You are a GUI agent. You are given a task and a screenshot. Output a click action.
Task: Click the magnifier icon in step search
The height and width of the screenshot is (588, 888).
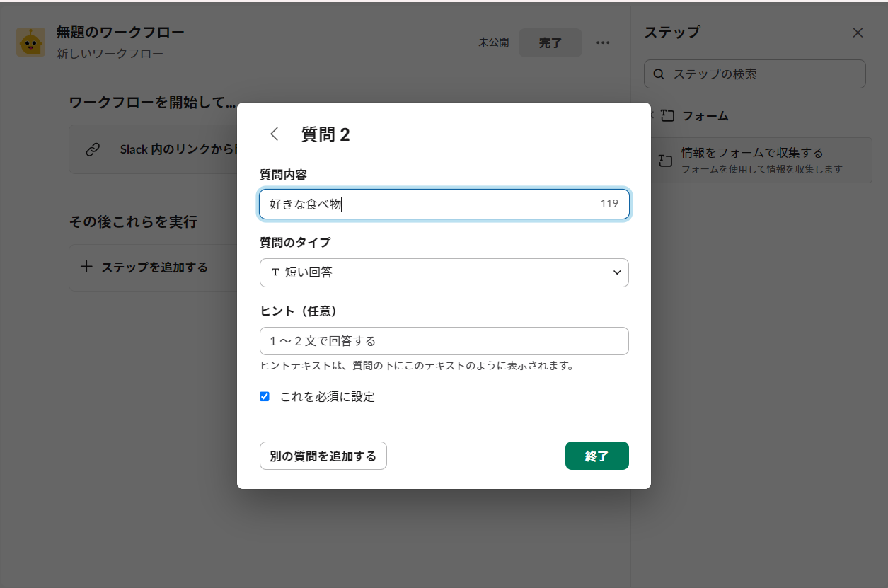pyautogui.click(x=659, y=74)
